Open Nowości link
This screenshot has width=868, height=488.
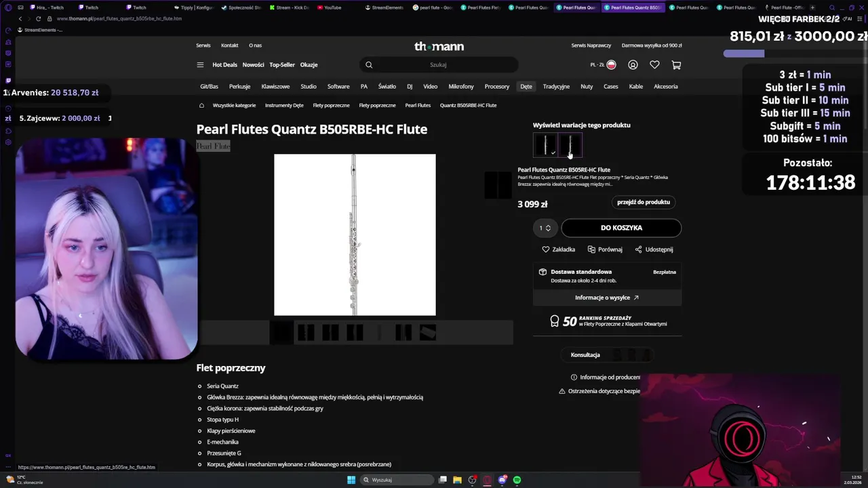tap(253, 65)
